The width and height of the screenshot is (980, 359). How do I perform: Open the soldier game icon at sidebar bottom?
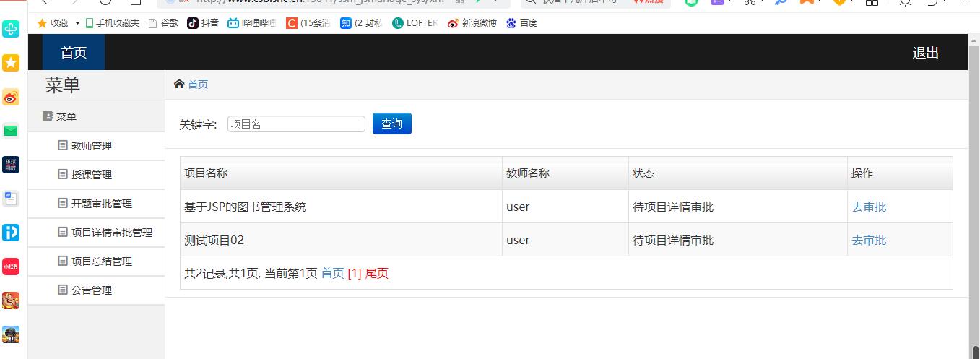11,334
